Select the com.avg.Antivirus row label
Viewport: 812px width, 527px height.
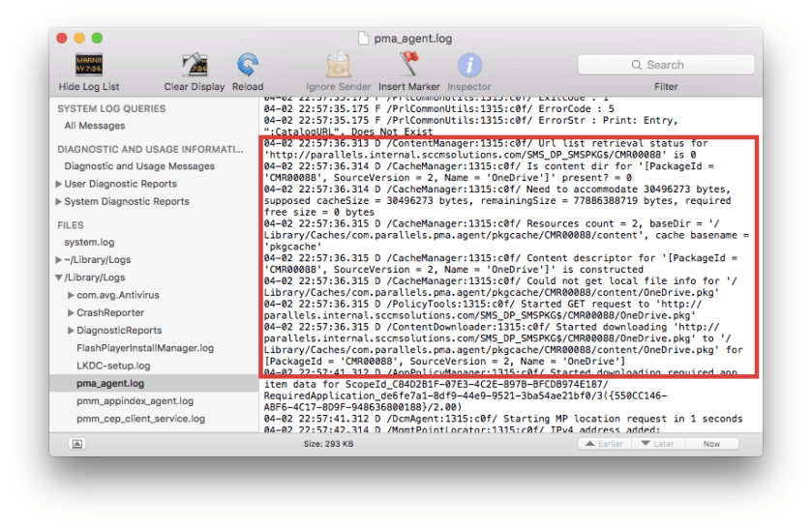click(x=118, y=295)
